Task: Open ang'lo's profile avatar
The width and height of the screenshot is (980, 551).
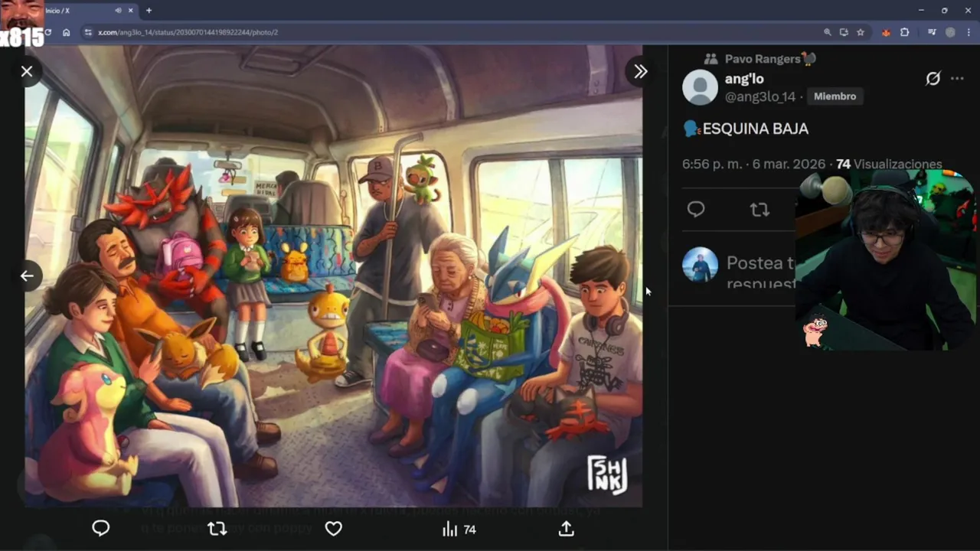Action: click(x=700, y=87)
